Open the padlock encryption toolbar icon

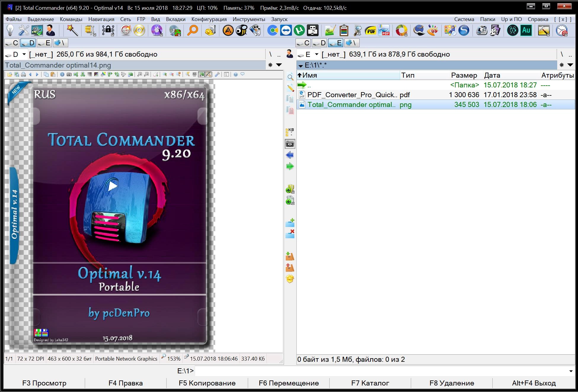(108, 30)
